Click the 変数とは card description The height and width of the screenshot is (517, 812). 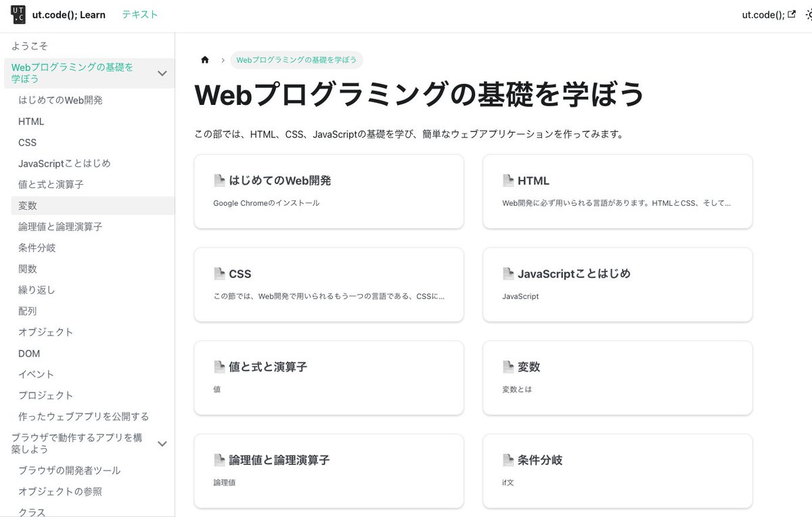point(517,390)
